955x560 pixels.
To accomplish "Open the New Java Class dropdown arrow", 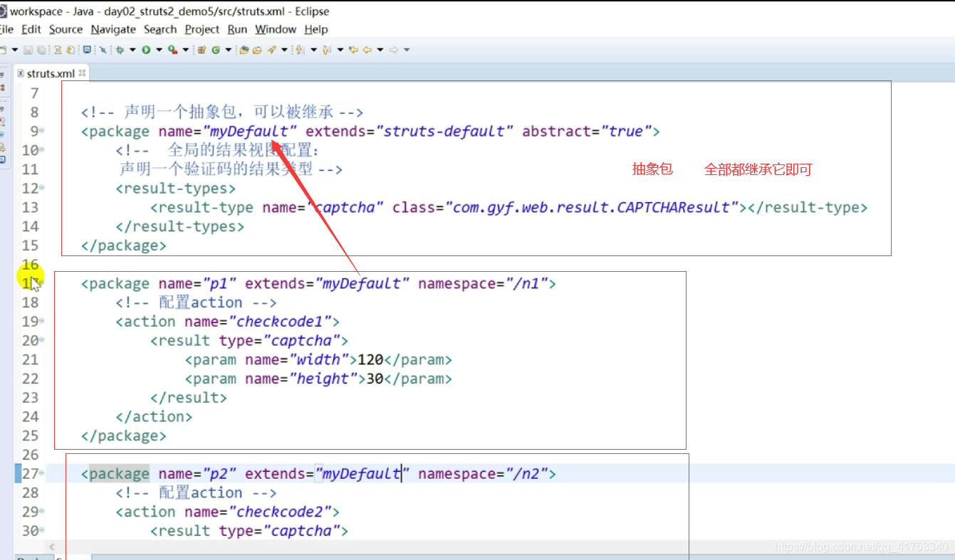I will pyautogui.click(x=228, y=50).
